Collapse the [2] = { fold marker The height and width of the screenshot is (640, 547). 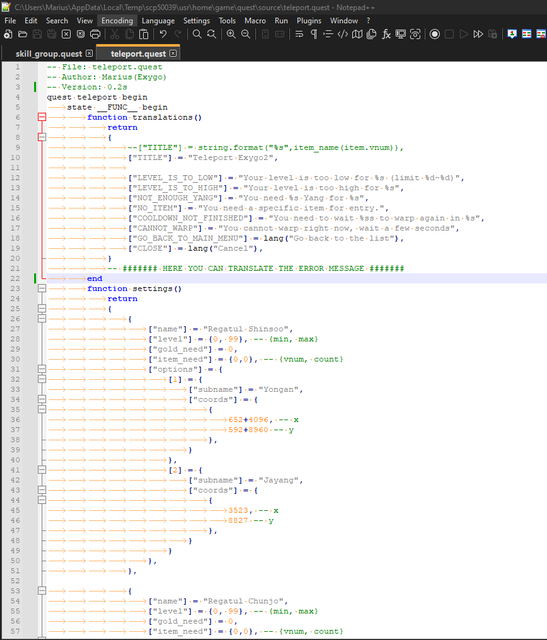[42, 470]
